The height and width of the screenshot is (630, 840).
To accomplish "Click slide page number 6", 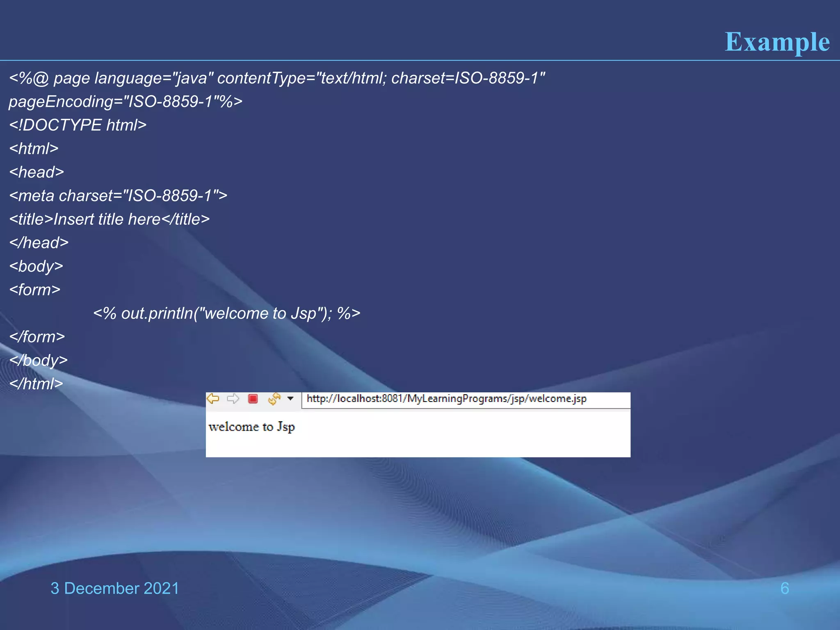I will [x=784, y=588].
